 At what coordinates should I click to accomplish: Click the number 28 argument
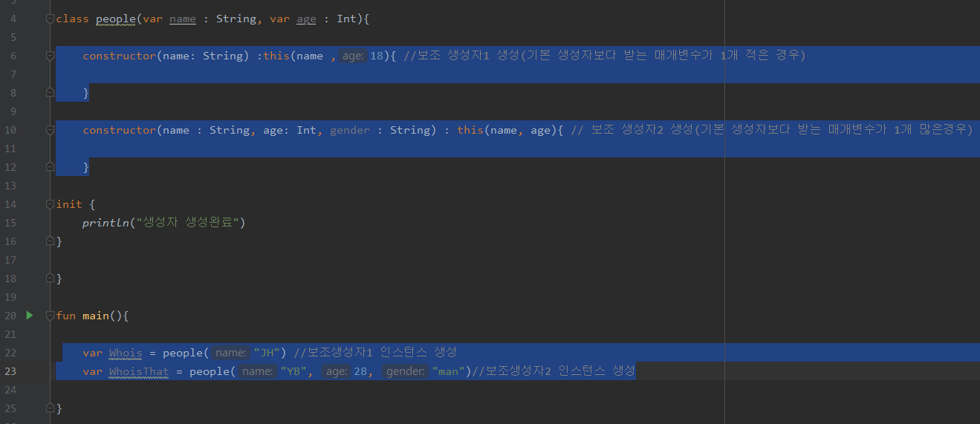pyautogui.click(x=361, y=371)
